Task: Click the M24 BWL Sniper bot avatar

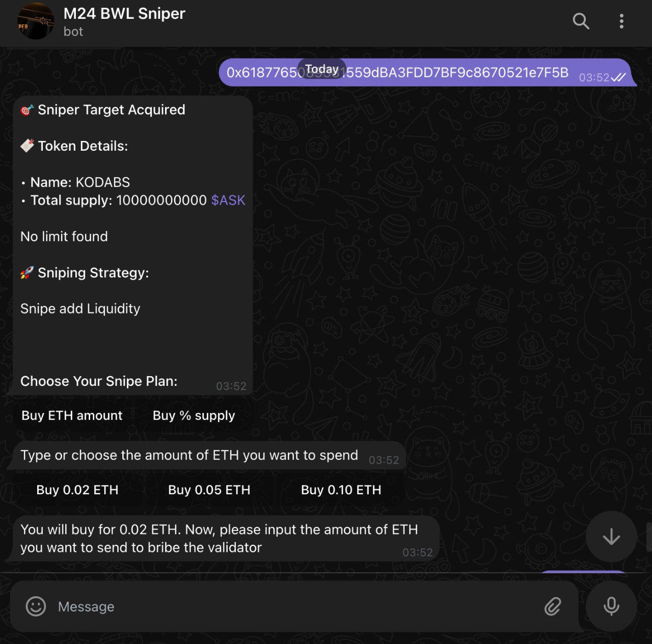Action: click(36, 21)
